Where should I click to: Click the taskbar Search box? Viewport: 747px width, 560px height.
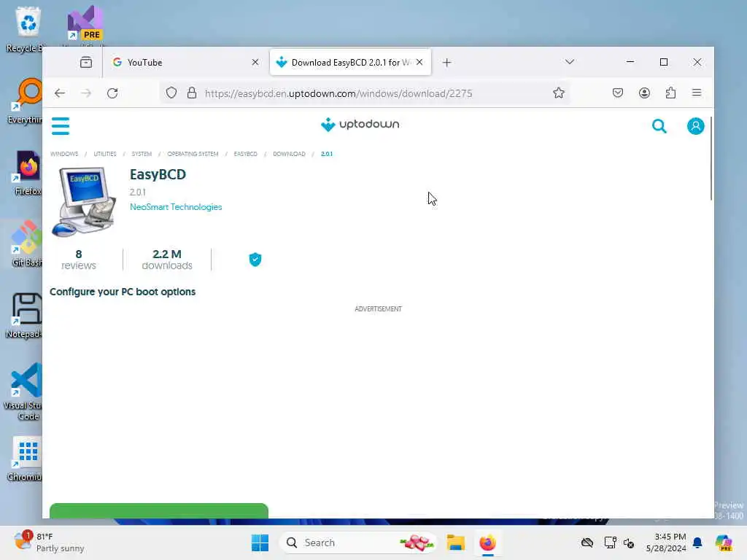[x=357, y=542]
